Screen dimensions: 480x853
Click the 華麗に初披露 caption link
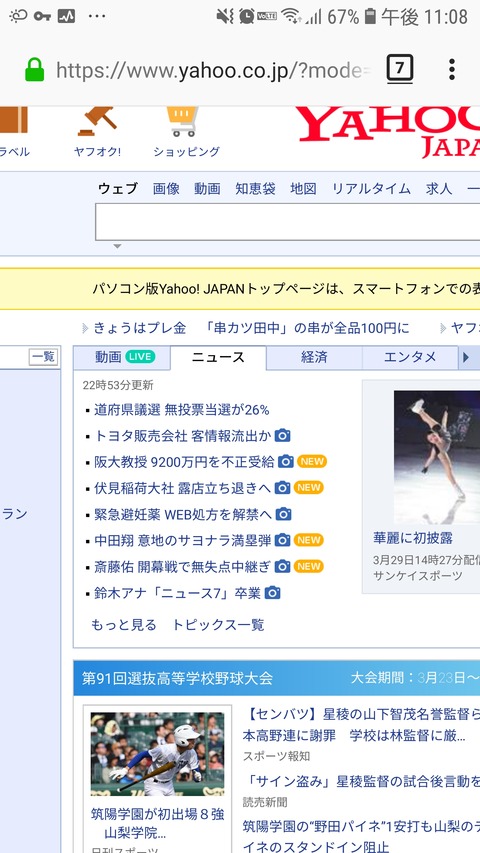413,538
